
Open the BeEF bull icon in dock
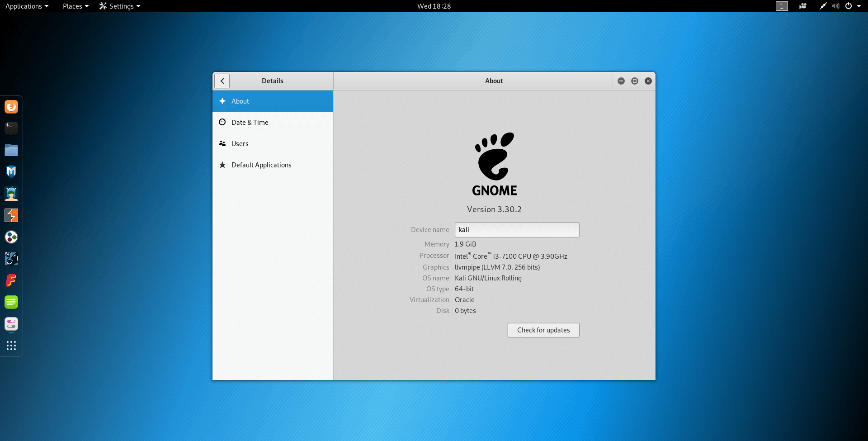pos(11,259)
